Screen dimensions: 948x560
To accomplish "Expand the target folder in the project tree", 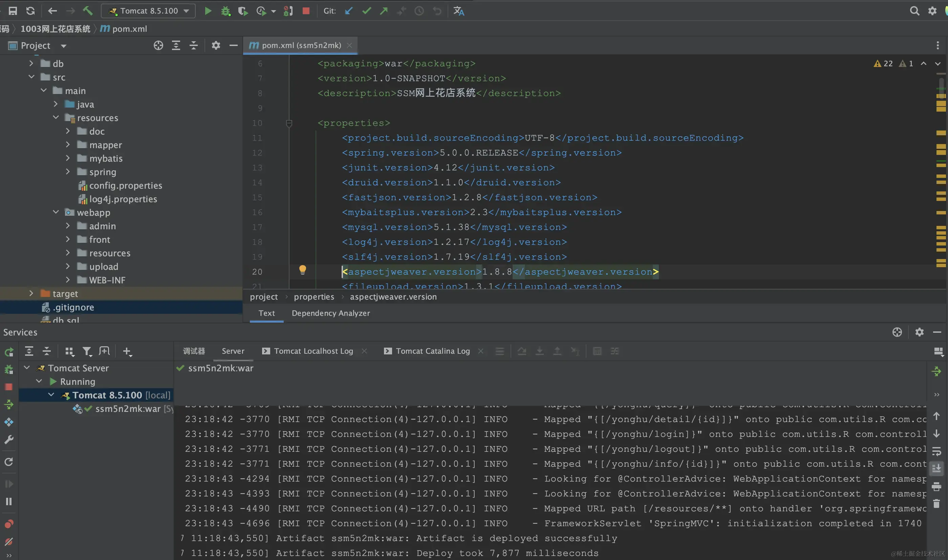I will (x=31, y=293).
